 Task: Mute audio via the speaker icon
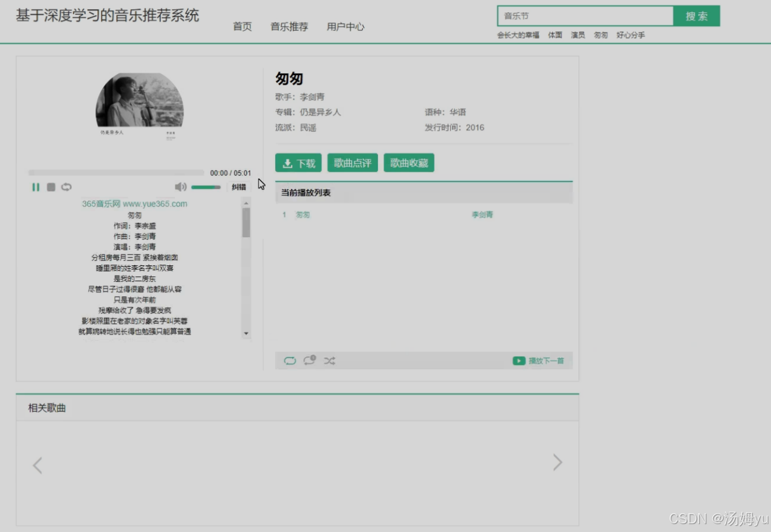[x=180, y=187]
